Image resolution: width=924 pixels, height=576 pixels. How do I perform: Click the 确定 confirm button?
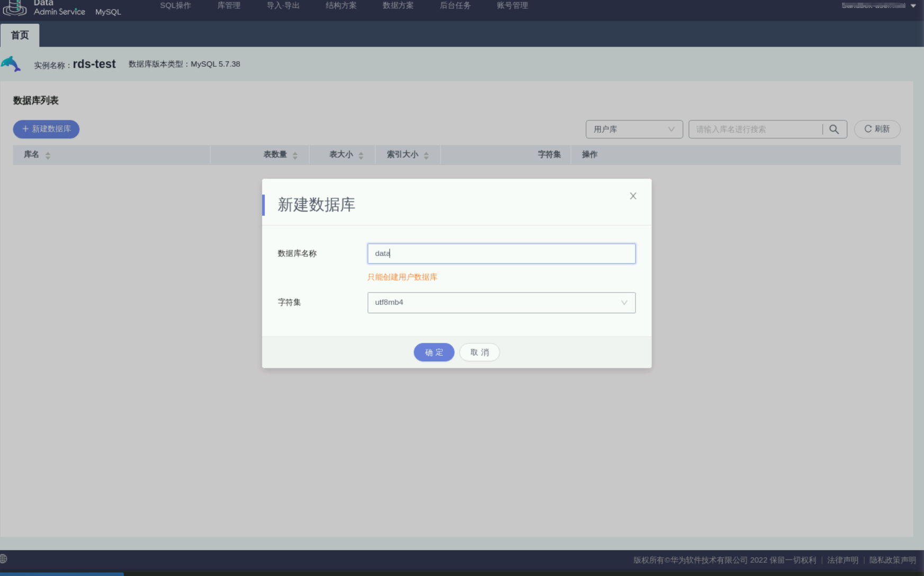(x=434, y=352)
